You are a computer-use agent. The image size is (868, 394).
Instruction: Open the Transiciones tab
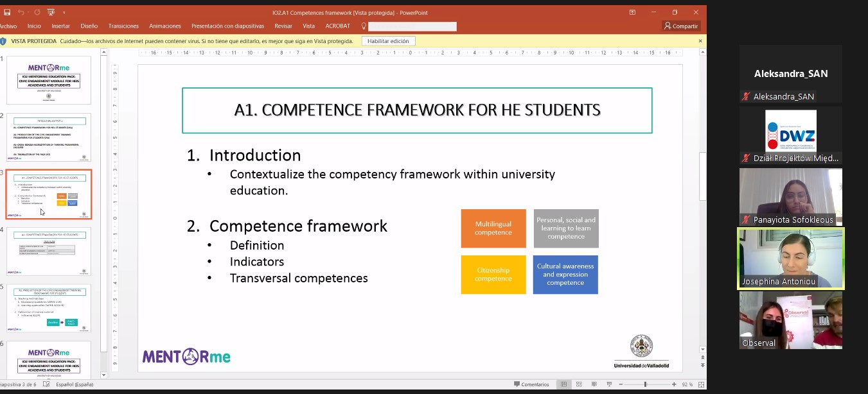123,26
